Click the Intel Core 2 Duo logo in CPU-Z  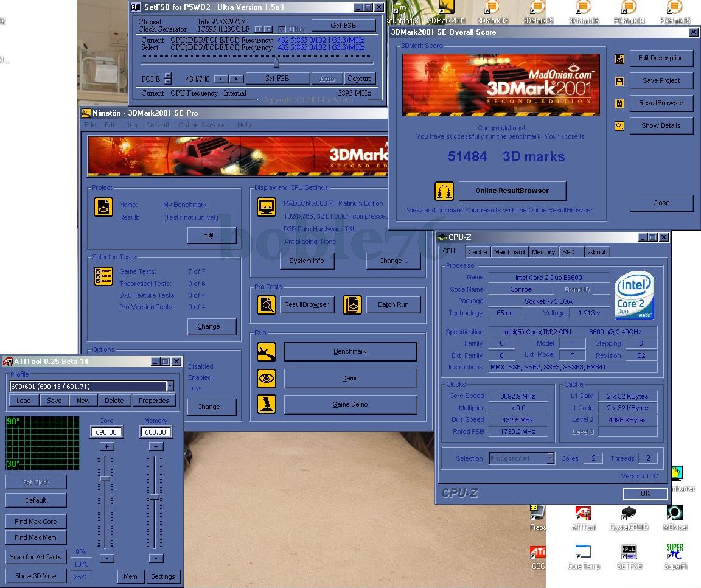tap(635, 295)
